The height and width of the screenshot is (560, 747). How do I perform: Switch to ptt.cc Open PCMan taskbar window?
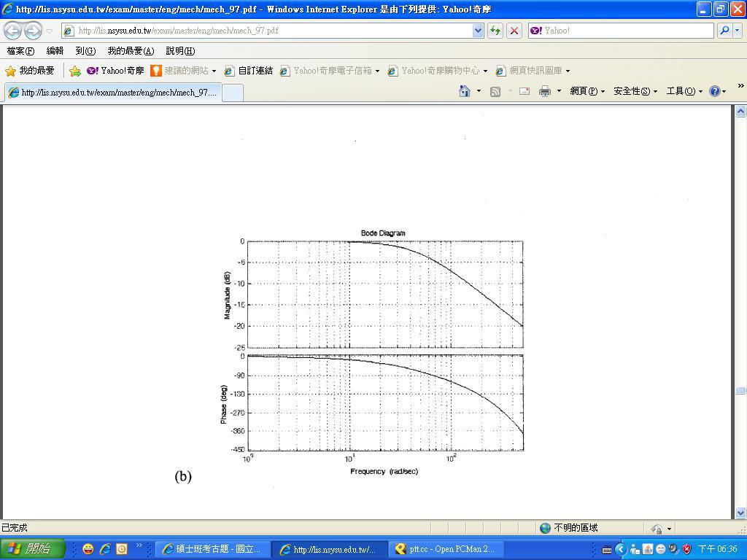pos(446,549)
